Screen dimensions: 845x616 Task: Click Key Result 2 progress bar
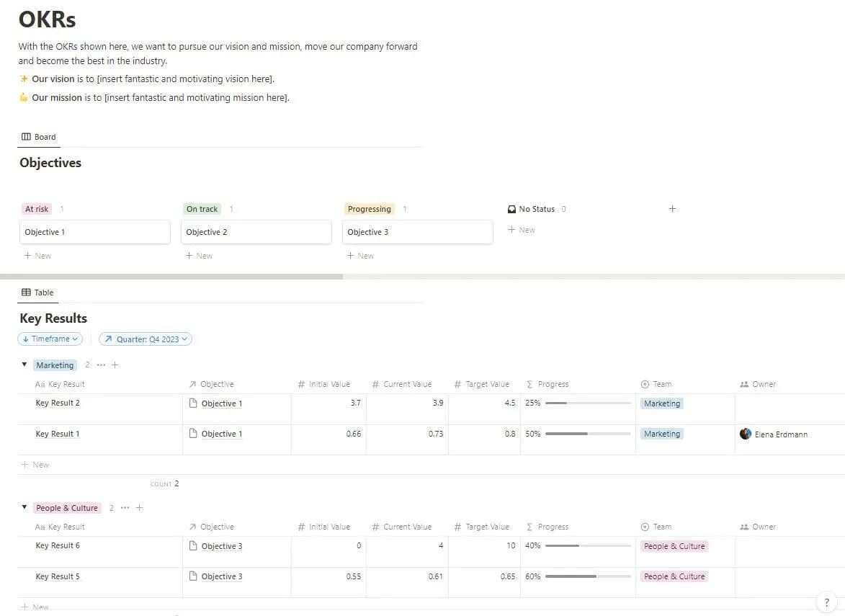point(588,403)
